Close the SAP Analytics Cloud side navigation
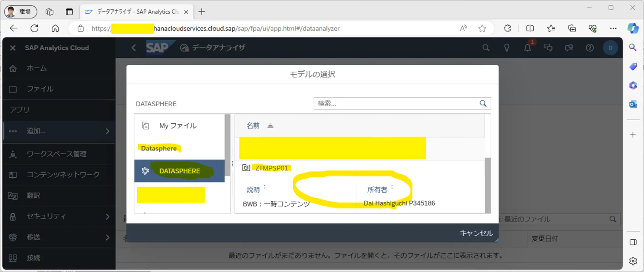The image size is (644, 272). (x=13, y=48)
